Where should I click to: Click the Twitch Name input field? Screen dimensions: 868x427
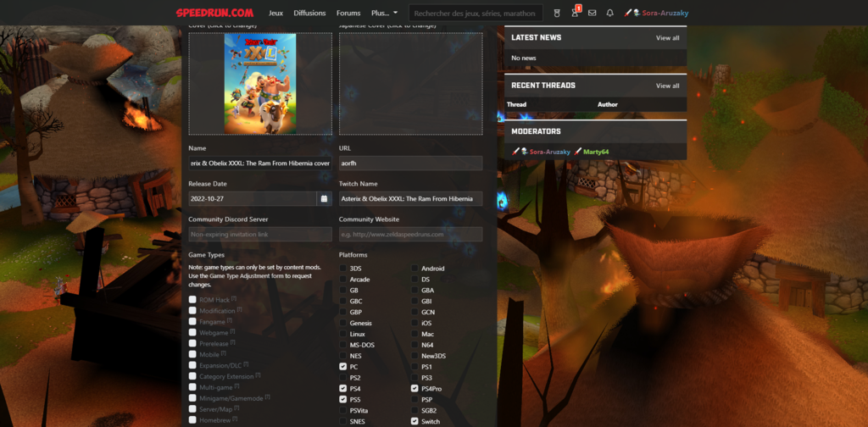[411, 198]
